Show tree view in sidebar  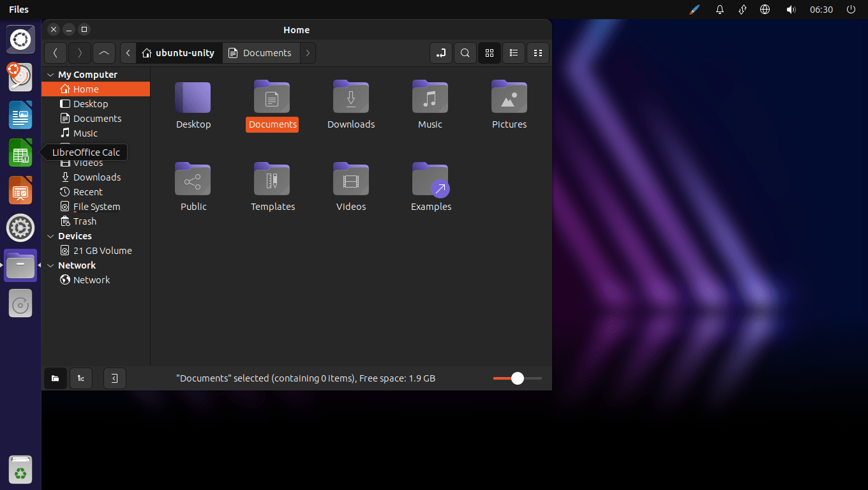point(81,378)
